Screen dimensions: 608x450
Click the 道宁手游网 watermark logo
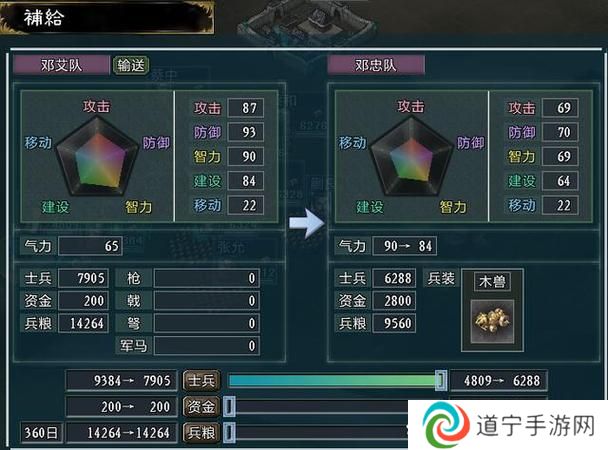click(508, 425)
